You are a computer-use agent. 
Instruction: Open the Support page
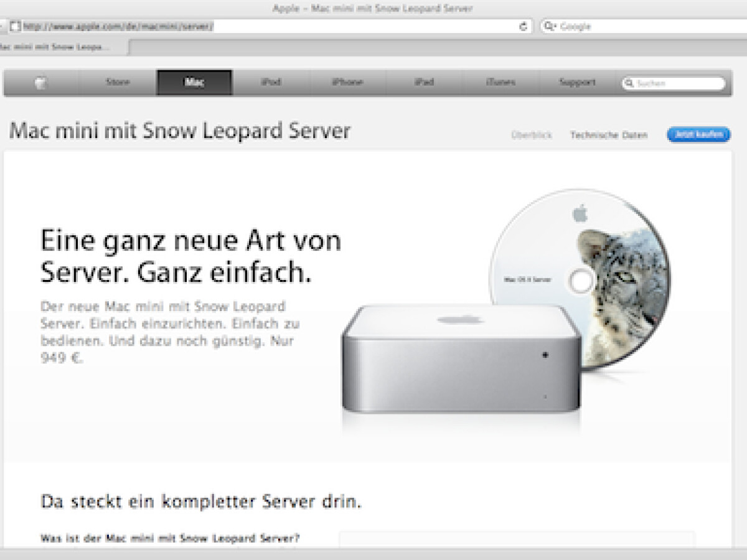(578, 82)
